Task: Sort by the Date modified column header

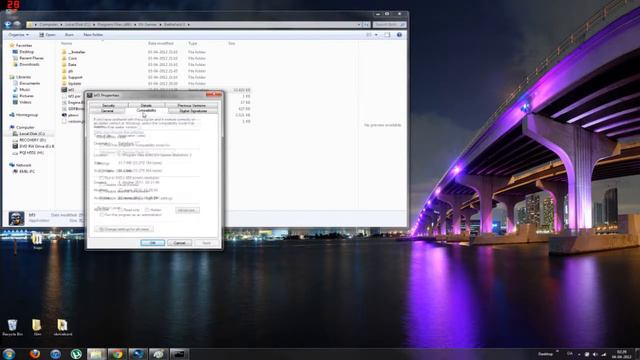Action: coord(161,43)
